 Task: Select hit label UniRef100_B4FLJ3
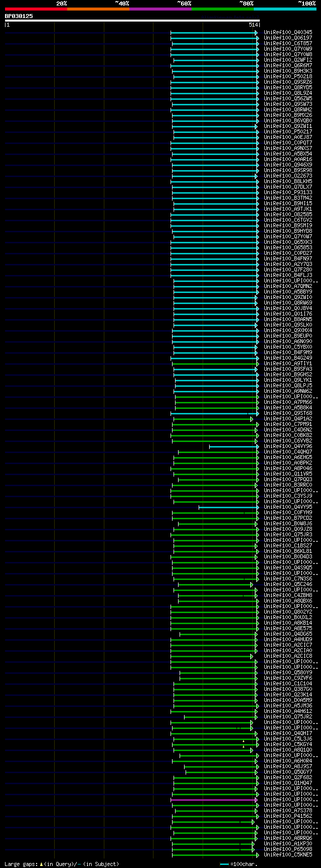coord(288,275)
